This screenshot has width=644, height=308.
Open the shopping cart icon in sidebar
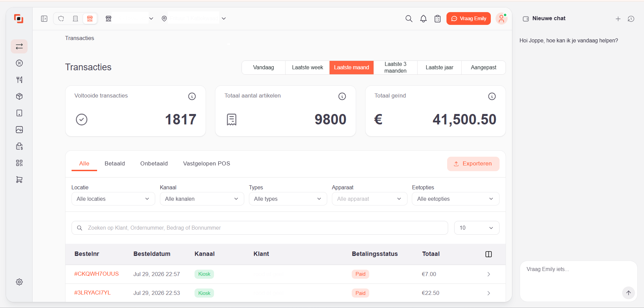coord(19,180)
